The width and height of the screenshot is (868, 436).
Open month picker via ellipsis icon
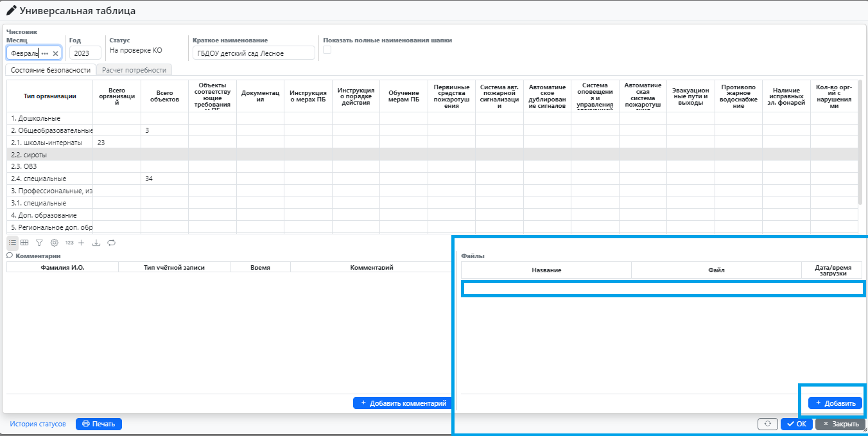tap(45, 53)
